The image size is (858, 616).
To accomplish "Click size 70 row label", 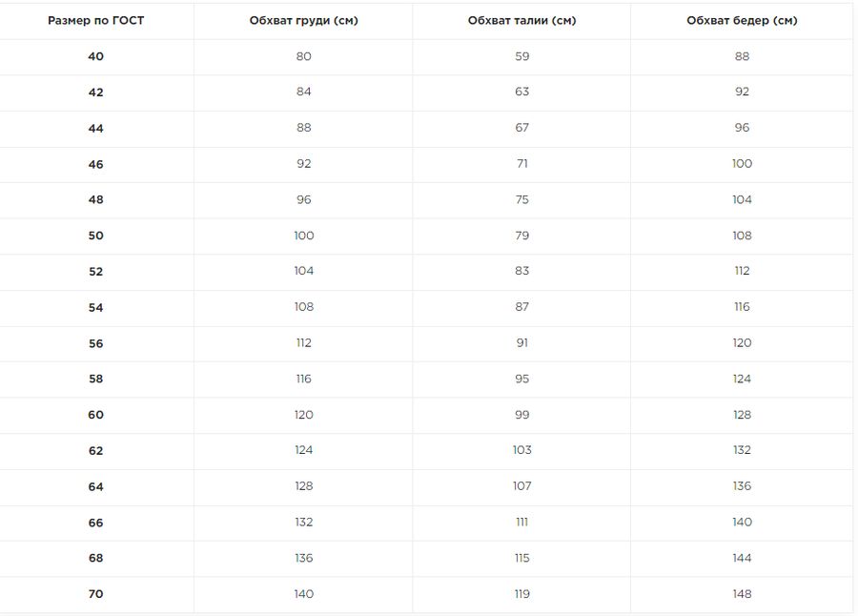I will pos(95,594).
